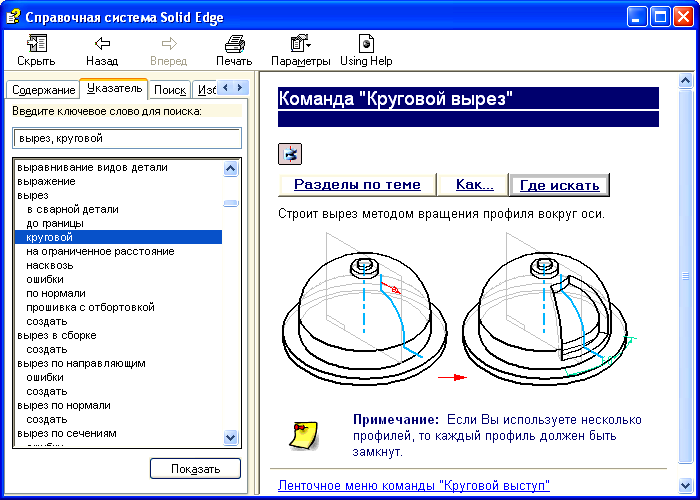The width and height of the screenshot is (700, 500).
Task: Open link Ленточное меню команды "Круговой выступ"
Action: (x=413, y=485)
